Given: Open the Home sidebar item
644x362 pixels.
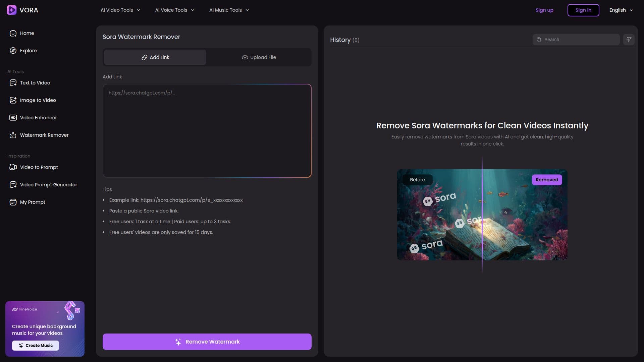Looking at the screenshot, I should 22,33.
